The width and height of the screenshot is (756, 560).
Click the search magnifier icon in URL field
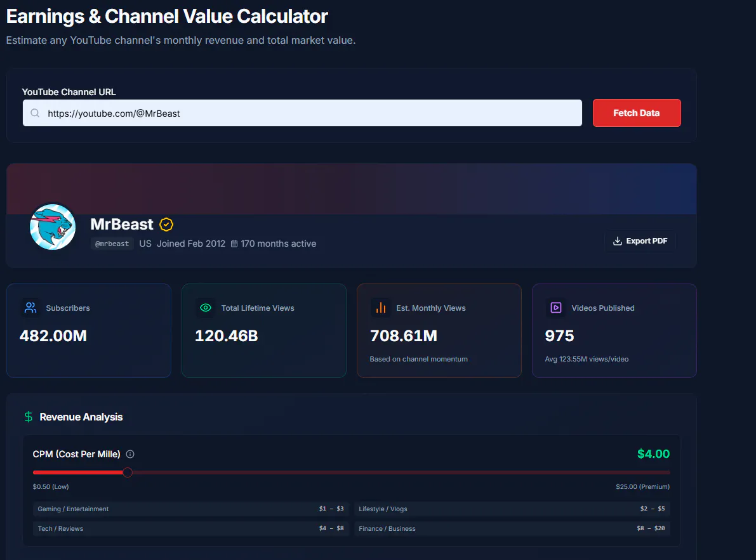point(35,113)
